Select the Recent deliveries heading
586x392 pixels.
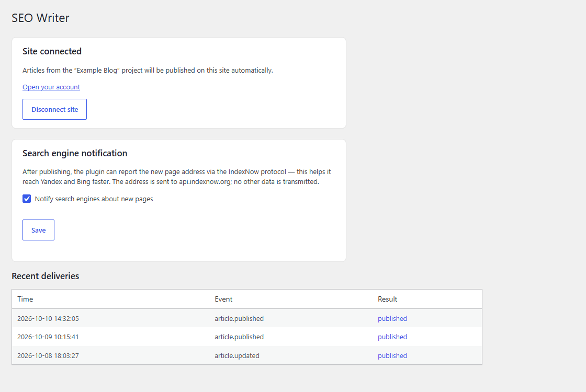click(x=45, y=276)
